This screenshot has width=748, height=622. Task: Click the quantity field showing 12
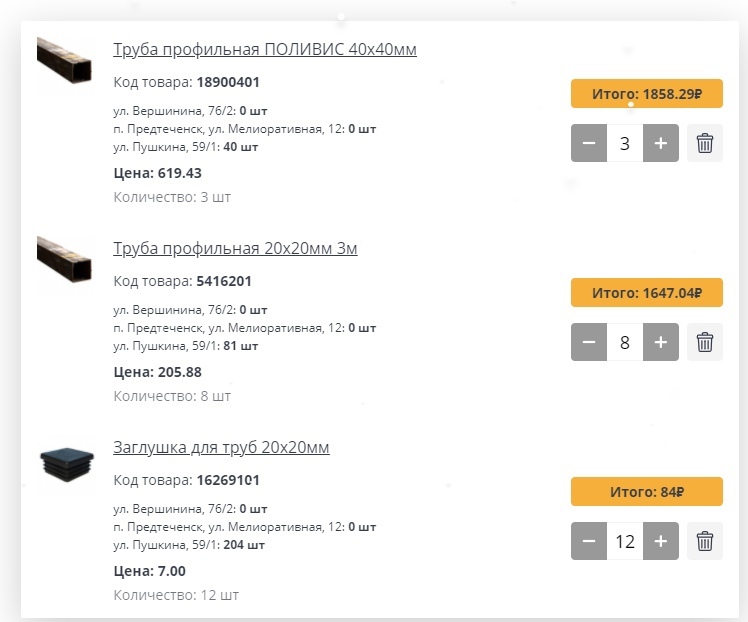(x=625, y=541)
